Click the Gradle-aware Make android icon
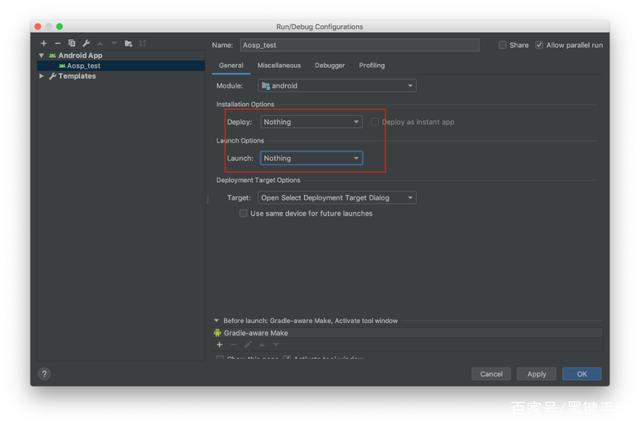Image resolution: width=640 pixels, height=426 pixels. [218, 333]
